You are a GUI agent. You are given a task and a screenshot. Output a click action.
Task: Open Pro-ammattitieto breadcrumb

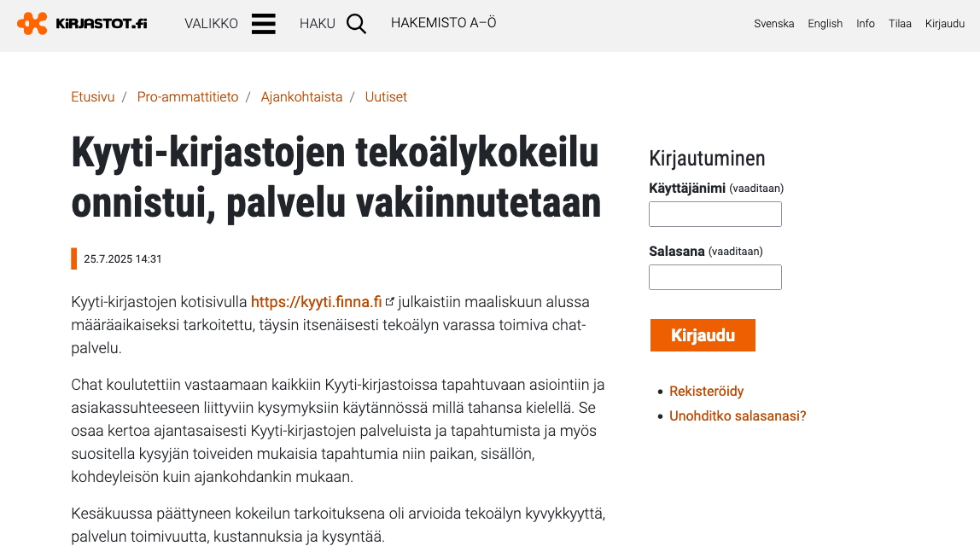pos(188,97)
